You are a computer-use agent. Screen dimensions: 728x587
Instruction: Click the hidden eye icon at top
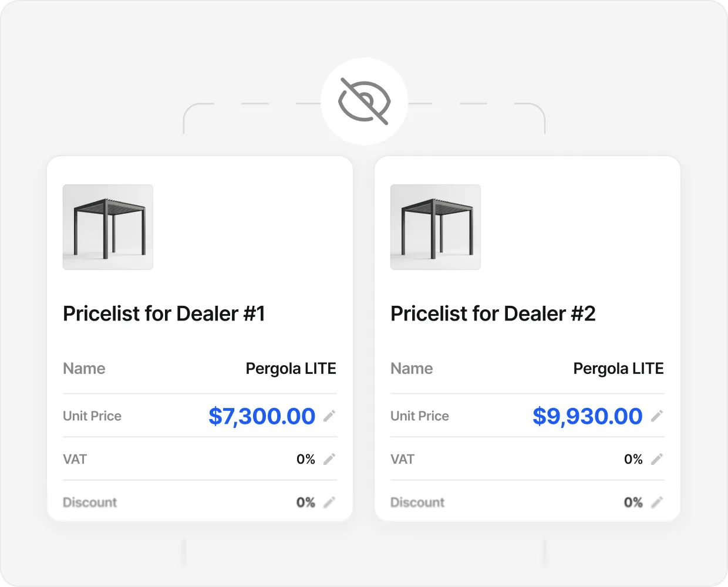(x=364, y=101)
